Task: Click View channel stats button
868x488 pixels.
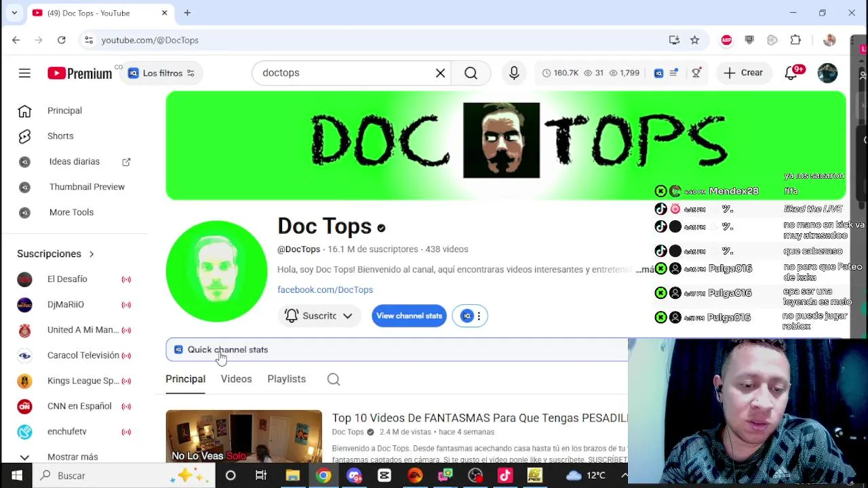Action: coord(409,316)
